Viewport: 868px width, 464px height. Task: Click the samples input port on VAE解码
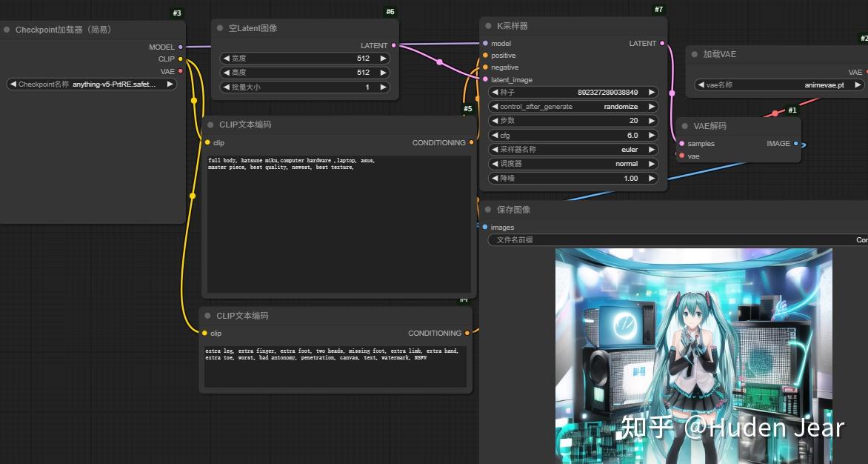tap(682, 143)
